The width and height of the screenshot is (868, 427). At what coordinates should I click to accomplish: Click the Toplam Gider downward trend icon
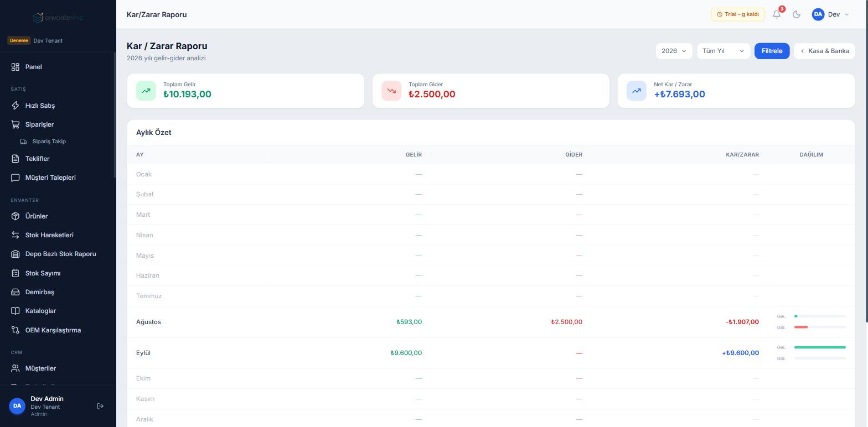coord(391,91)
